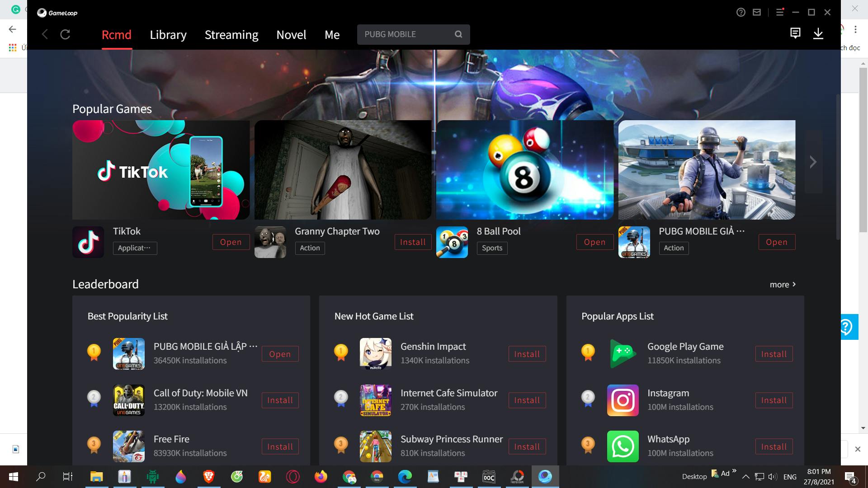Go back with the left arrow icon
The height and width of the screenshot is (488, 868).
click(x=45, y=34)
